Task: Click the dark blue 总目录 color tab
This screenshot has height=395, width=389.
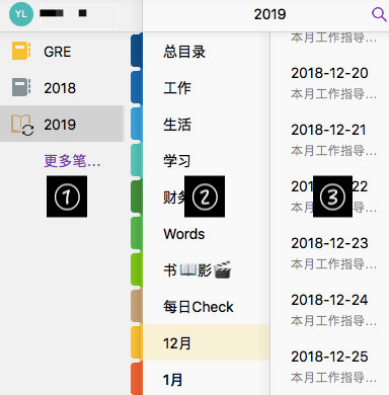Action: pyautogui.click(x=137, y=51)
